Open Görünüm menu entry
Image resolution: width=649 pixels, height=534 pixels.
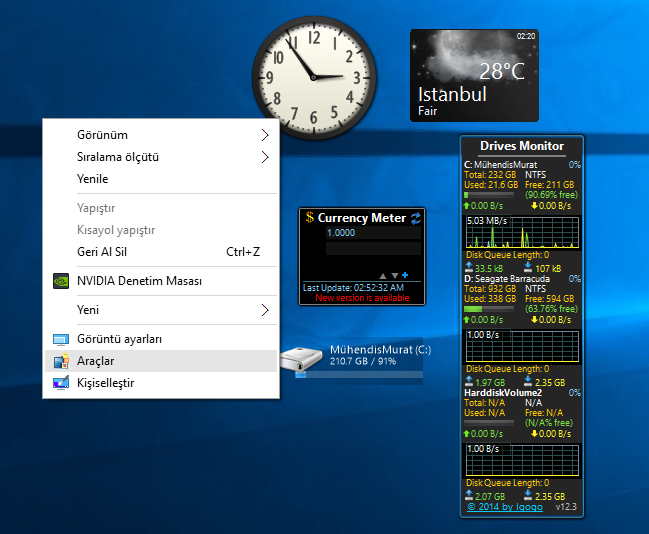click(161, 135)
